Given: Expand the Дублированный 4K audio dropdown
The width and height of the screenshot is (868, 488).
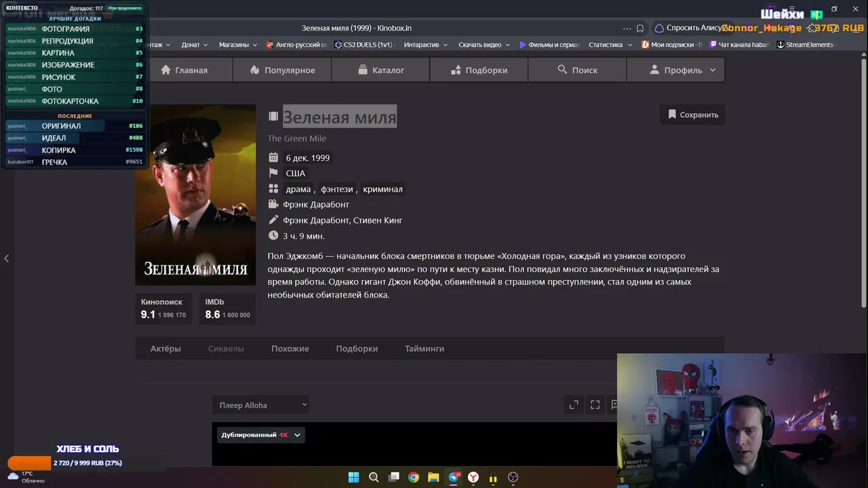Looking at the screenshot, I should point(261,434).
